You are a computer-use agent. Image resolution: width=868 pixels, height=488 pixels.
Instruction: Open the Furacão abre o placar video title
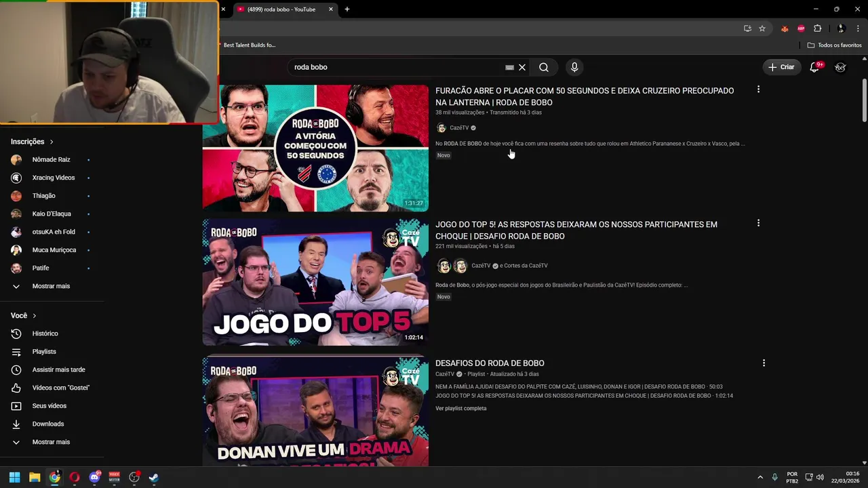point(585,96)
